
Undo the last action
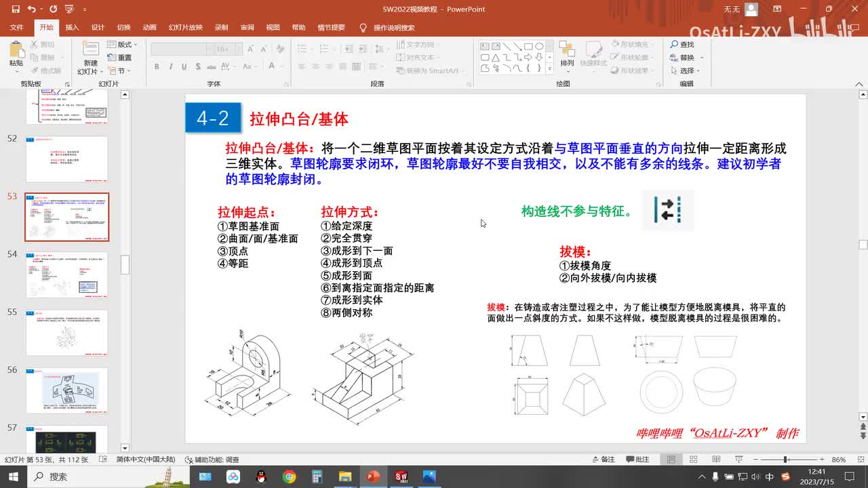pos(32,9)
